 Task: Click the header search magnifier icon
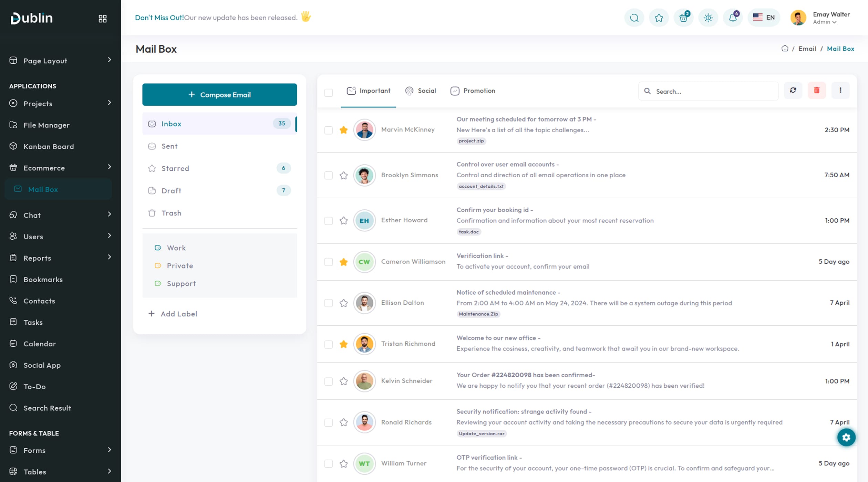pos(634,18)
